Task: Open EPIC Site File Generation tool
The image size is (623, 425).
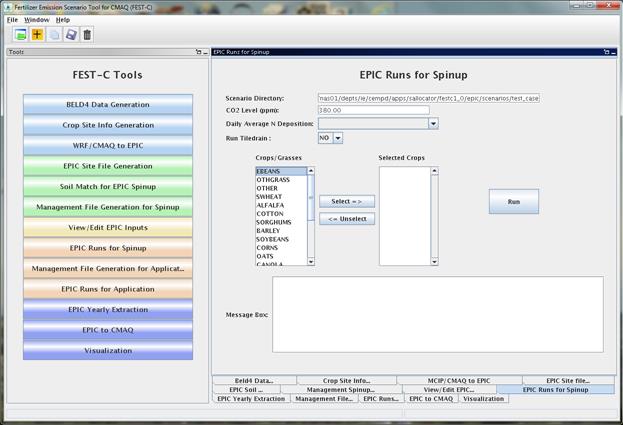Action: 108,166
